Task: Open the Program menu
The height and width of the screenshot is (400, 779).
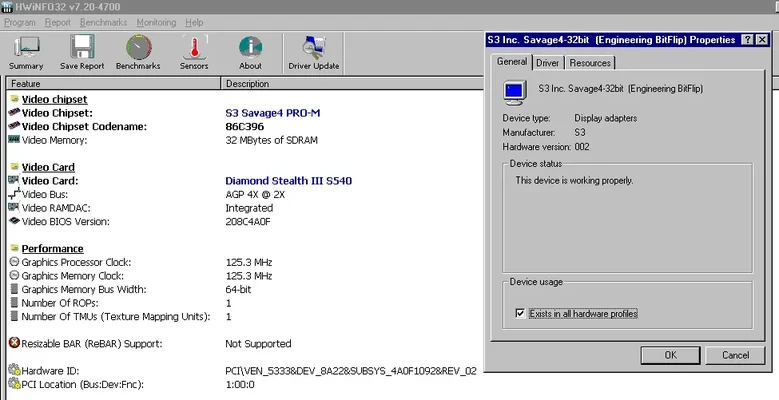Action: pyautogui.click(x=20, y=22)
